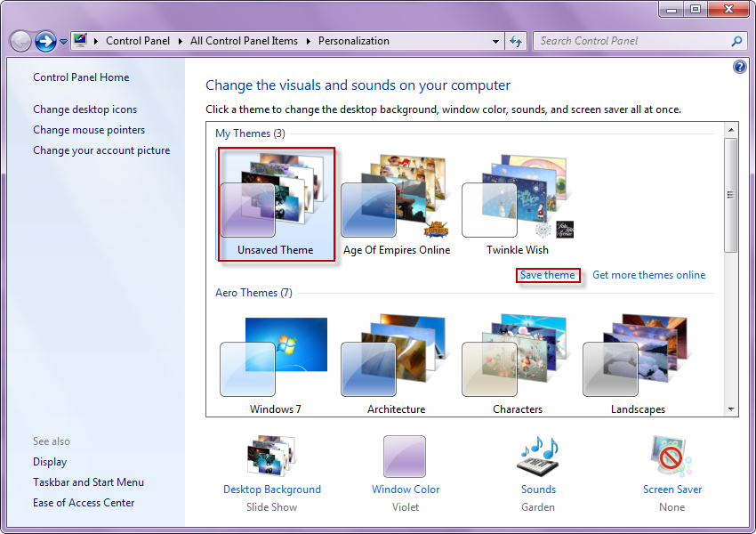
Task: Click the theme list scrollbar thumb
Action: 731,195
